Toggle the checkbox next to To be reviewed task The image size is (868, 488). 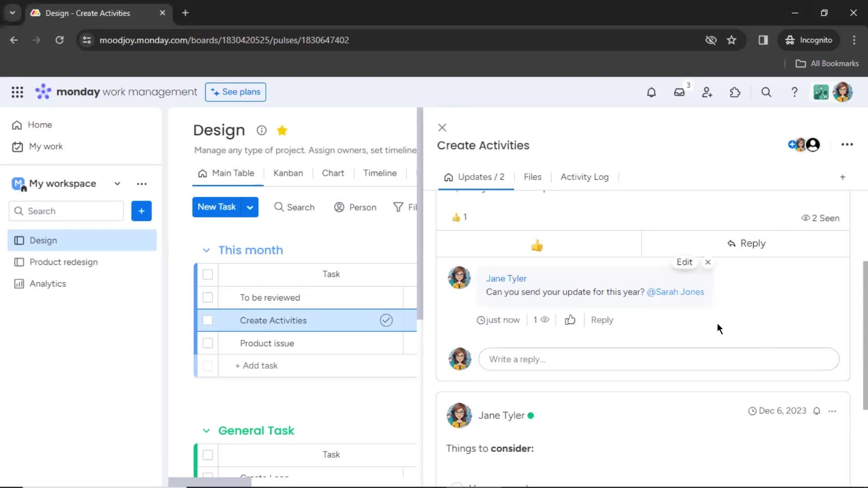pos(208,297)
